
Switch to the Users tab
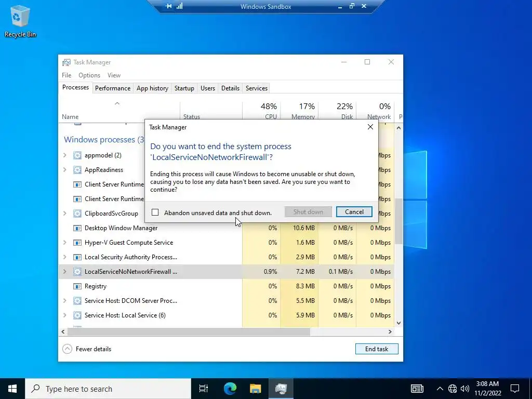(208, 88)
